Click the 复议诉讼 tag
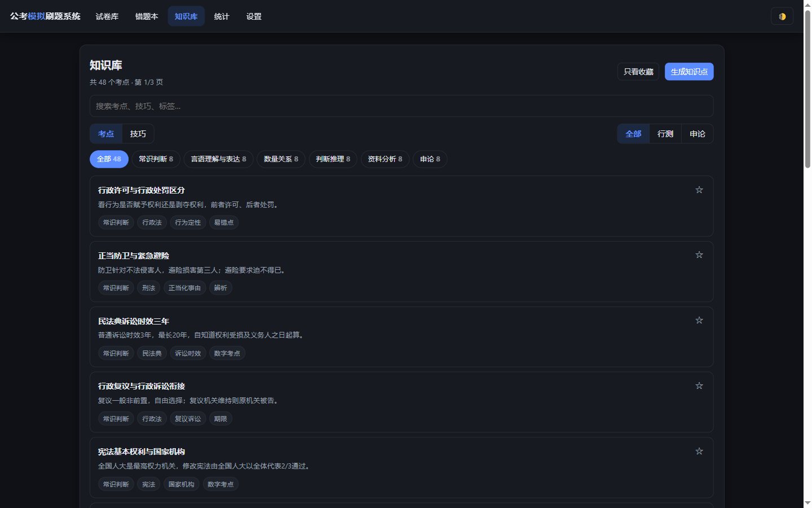812x508 pixels. click(x=188, y=419)
